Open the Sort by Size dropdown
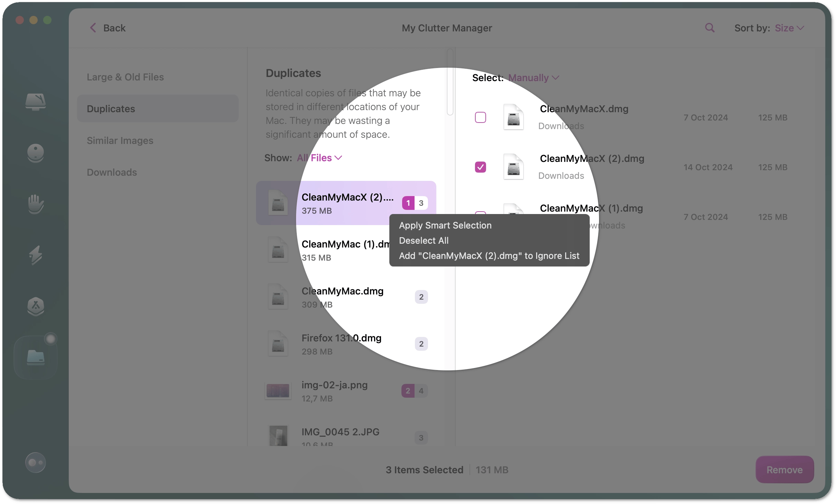This screenshot has height=504, width=836. [789, 28]
